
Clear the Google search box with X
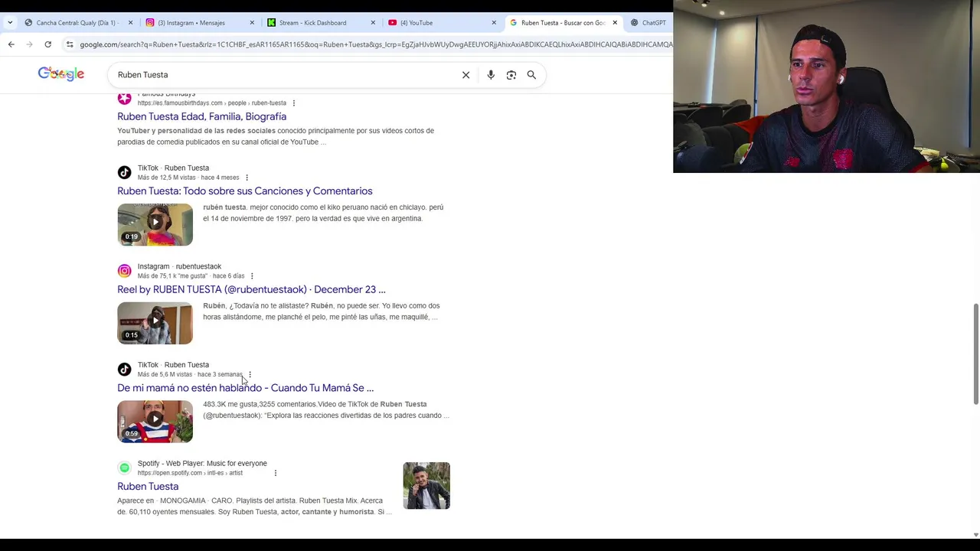(x=465, y=75)
